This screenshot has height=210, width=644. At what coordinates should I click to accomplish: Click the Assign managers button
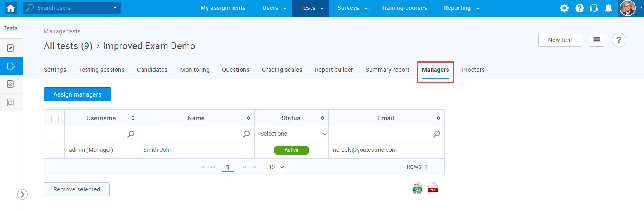77,94
